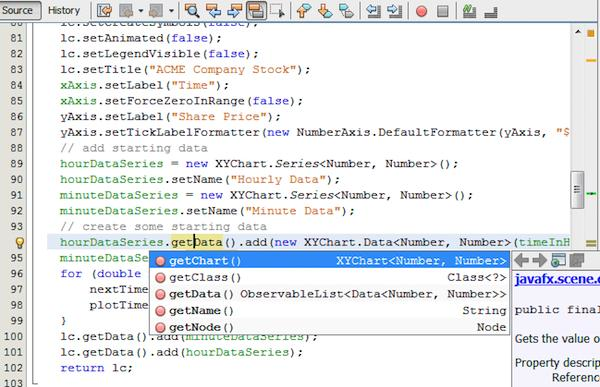This screenshot has height=387, width=600.
Task: Open the Forward history dropdown arrow
Action: click(x=171, y=10)
